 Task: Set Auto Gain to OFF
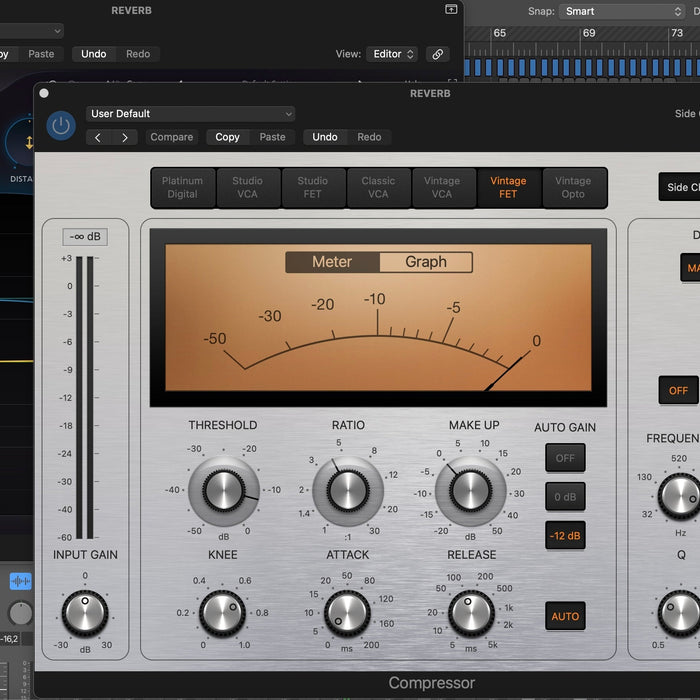(565, 458)
